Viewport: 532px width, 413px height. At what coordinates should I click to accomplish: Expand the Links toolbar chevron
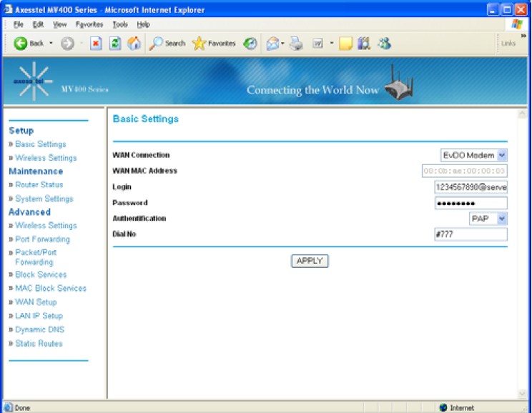[523, 36]
